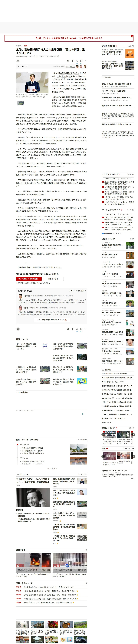138x644 pixels.
Task: Advance the 写真 gallery carousel forward
Action: coord(133,456)
